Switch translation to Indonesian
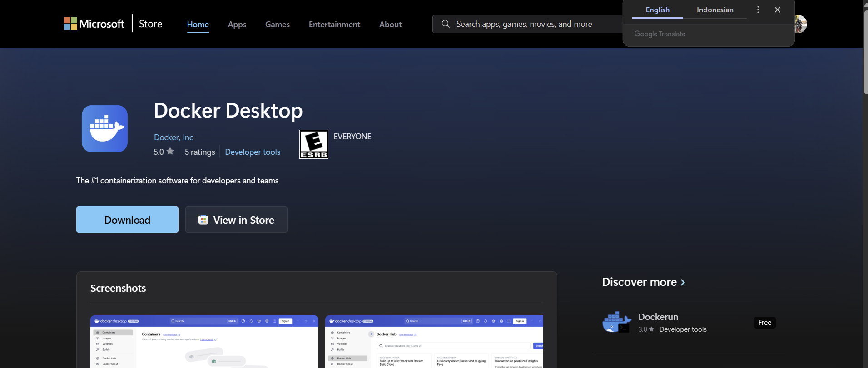The width and height of the screenshot is (868, 368). [715, 10]
